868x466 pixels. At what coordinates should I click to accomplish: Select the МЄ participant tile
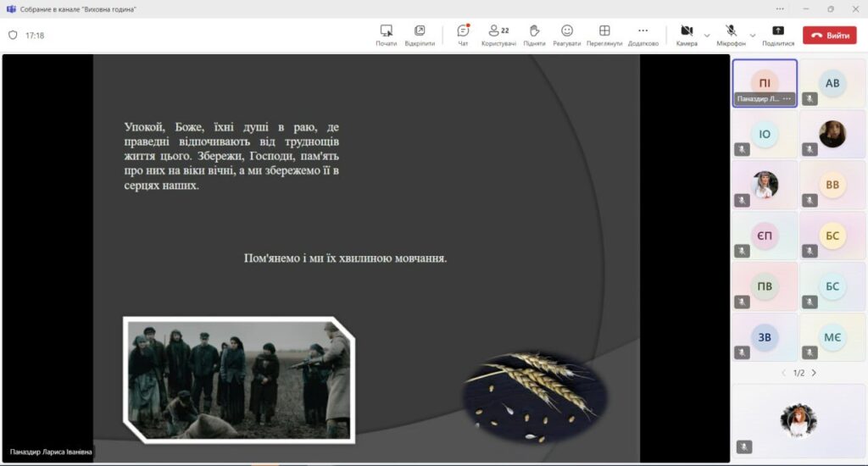(832, 337)
